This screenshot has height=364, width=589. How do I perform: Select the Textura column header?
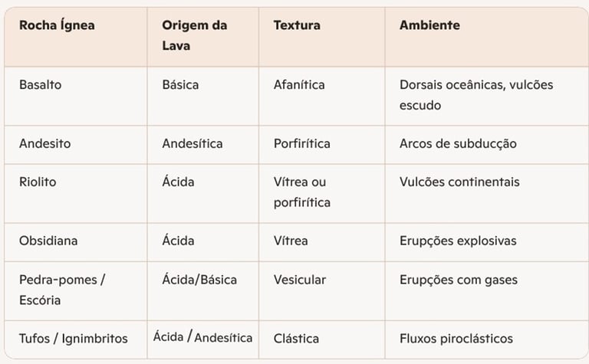[297, 25]
